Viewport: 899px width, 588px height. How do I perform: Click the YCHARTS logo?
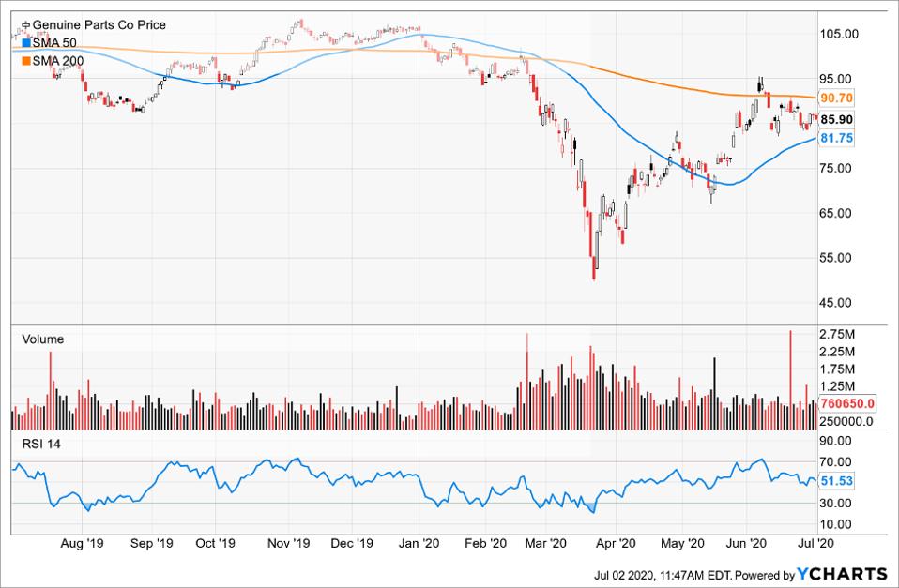pyautogui.click(x=843, y=574)
